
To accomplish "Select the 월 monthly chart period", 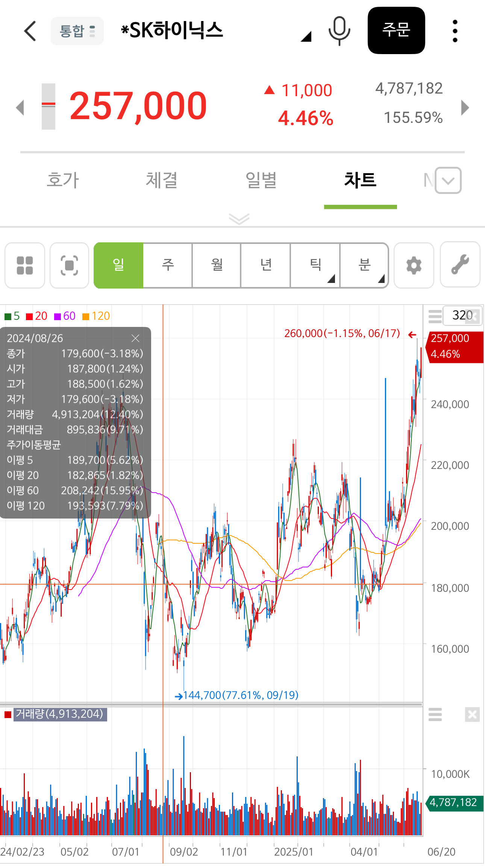I will [x=217, y=265].
